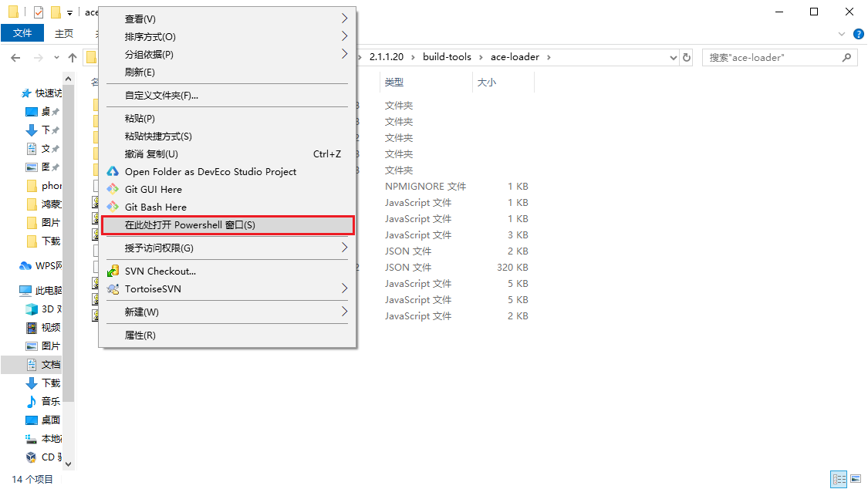Click the DevEco Studio icon in context menu
Screen dimensions: 868x489
point(113,172)
